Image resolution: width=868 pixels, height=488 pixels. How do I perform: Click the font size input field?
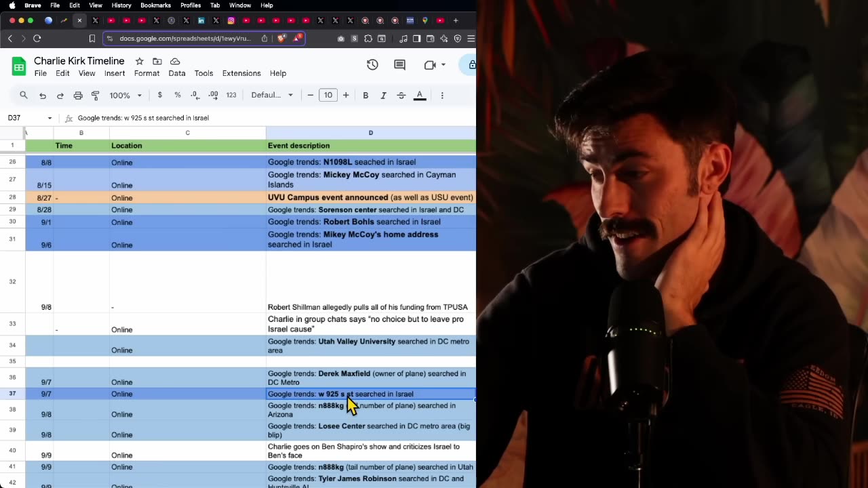tap(328, 95)
